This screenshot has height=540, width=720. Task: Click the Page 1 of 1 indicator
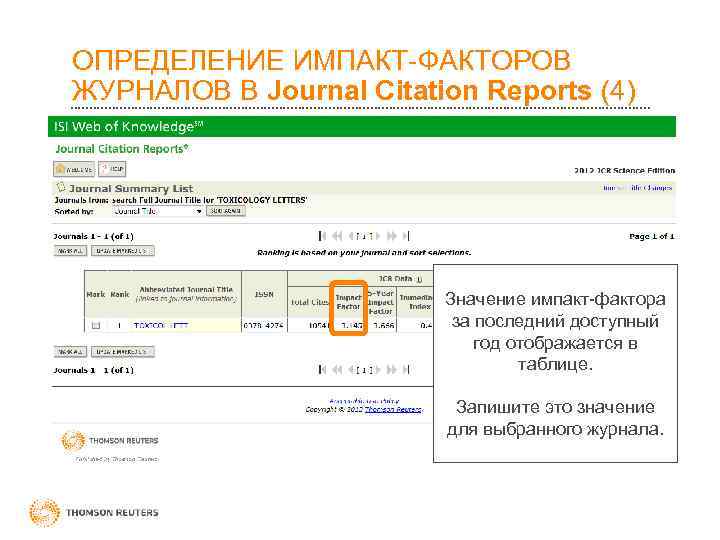pyautogui.click(x=652, y=236)
